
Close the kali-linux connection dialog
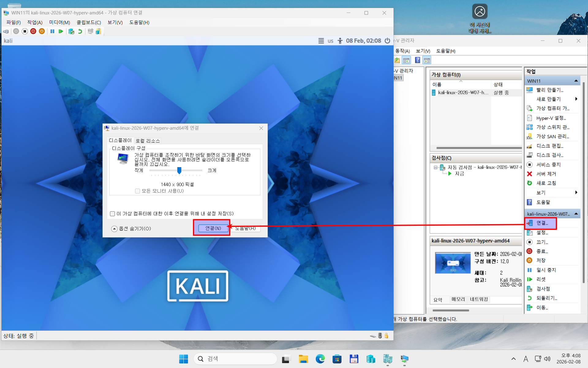pos(261,128)
